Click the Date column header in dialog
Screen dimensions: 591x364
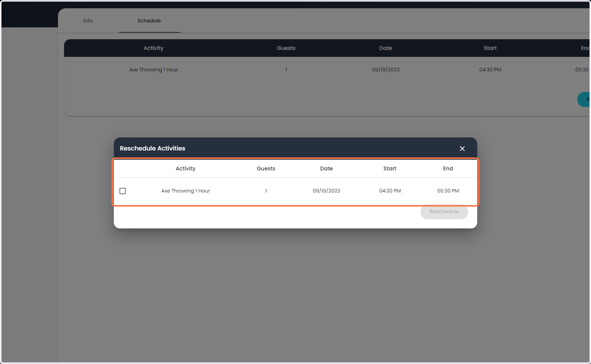click(x=327, y=168)
